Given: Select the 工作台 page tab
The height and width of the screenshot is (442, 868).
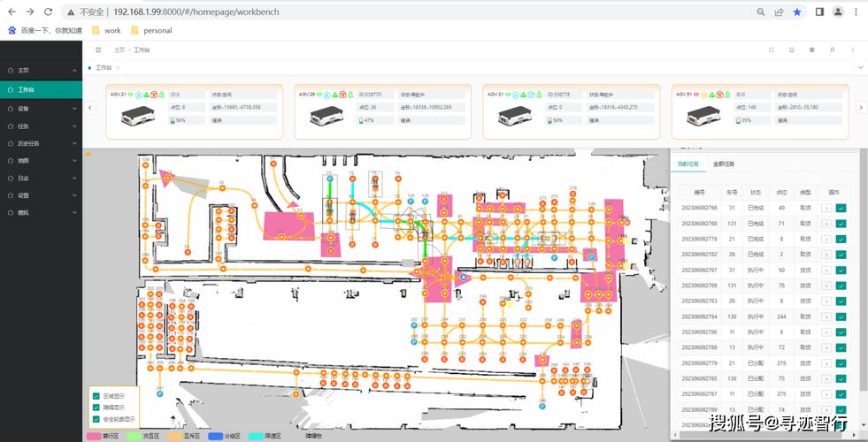Looking at the screenshot, I should pyautogui.click(x=104, y=67).
